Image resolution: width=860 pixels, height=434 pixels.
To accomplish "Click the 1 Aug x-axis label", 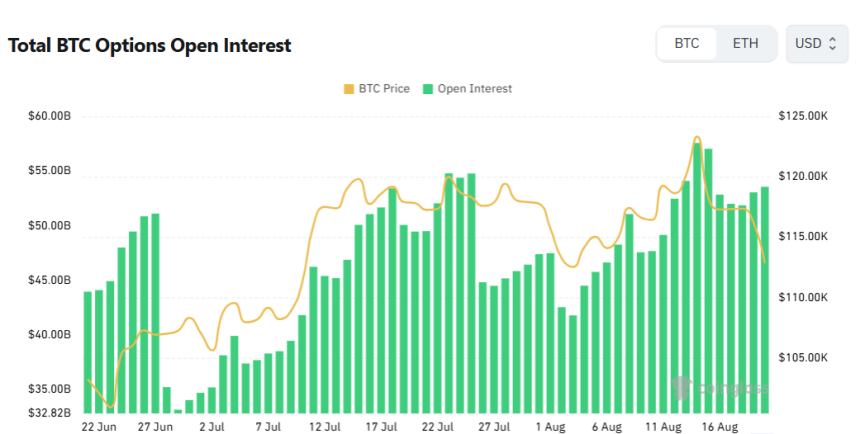I will (x=549, y=426).
